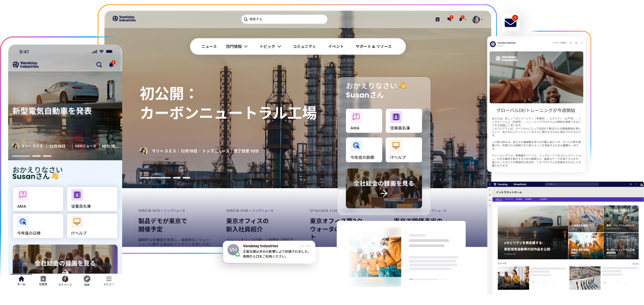Open employee directory icon in desktop header
This screenshot has width=644, height=305.
pyautogui.click(x=438, y=19)
